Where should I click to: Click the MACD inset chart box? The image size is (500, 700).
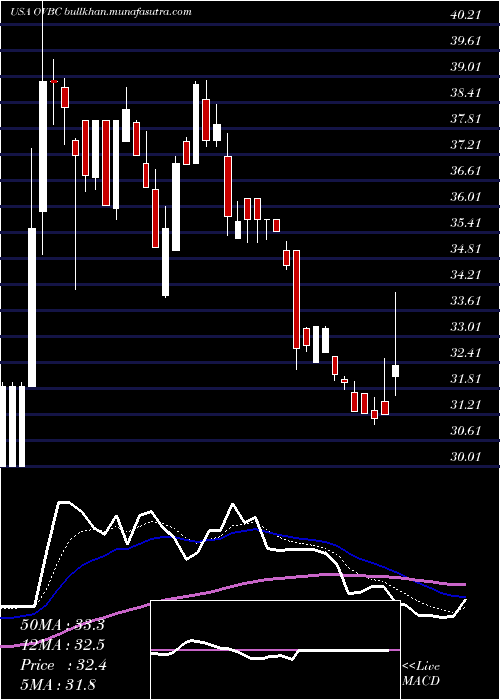[x=275, y=650]
